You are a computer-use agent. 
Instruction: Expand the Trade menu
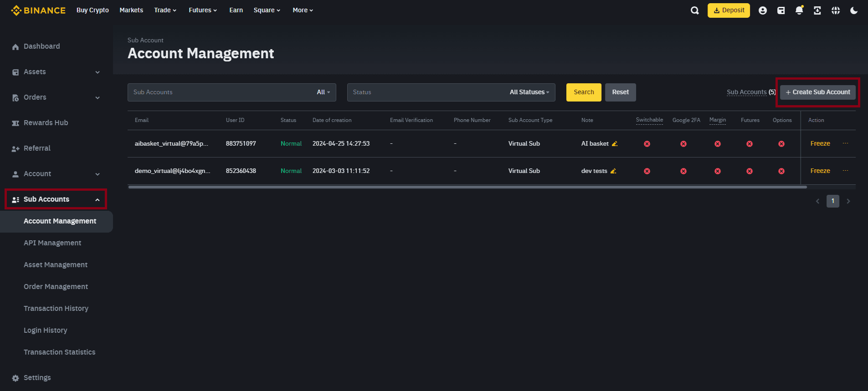165,10
